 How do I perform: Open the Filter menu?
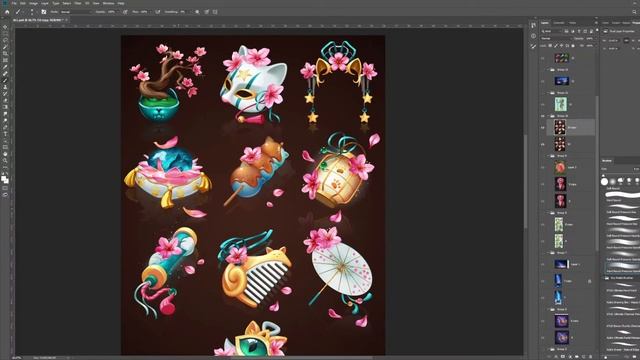(x=78, y=3)
